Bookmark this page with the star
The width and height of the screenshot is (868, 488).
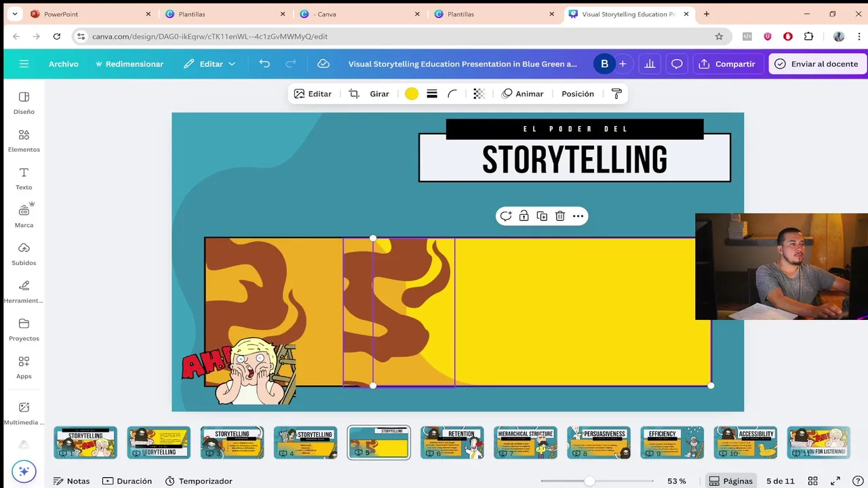719,37
